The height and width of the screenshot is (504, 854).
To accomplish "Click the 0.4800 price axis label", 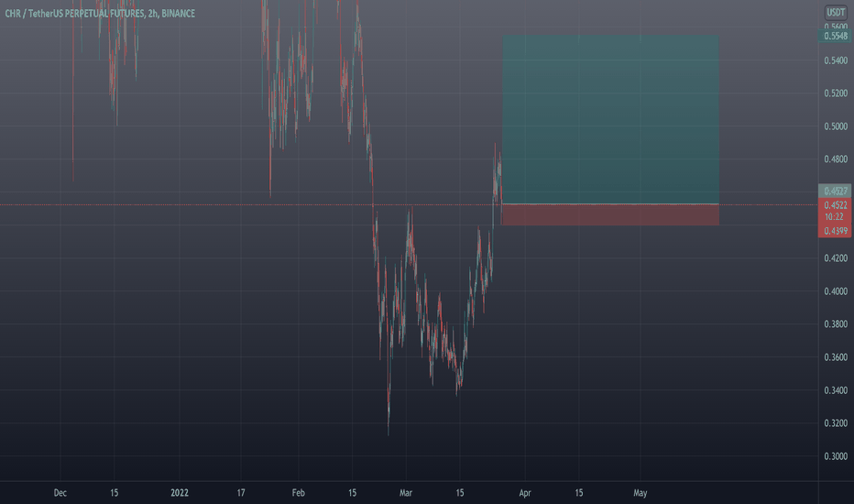I will [836, 159].
